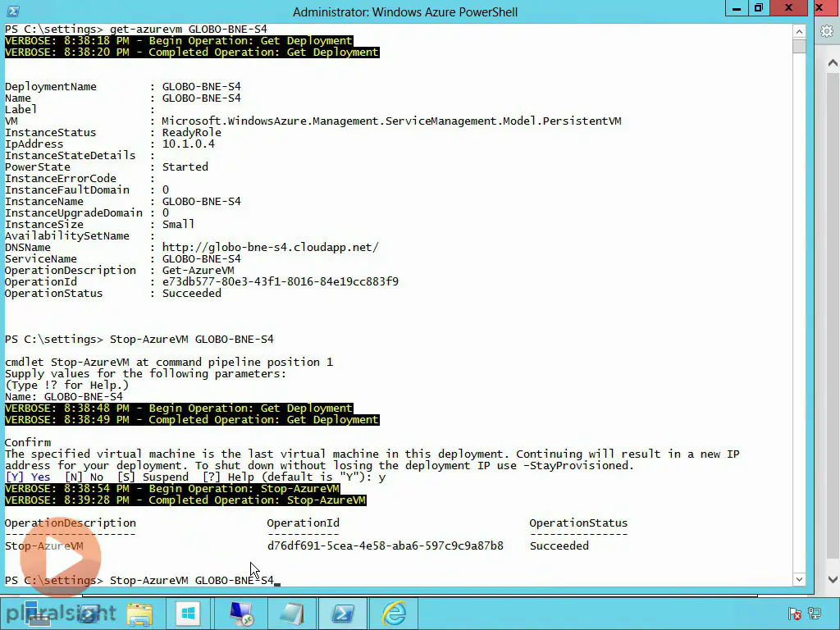This screenshot has height=630, width=840.
Task: Click the outer window scrollbar up arrow
Action: coord(833,63)
